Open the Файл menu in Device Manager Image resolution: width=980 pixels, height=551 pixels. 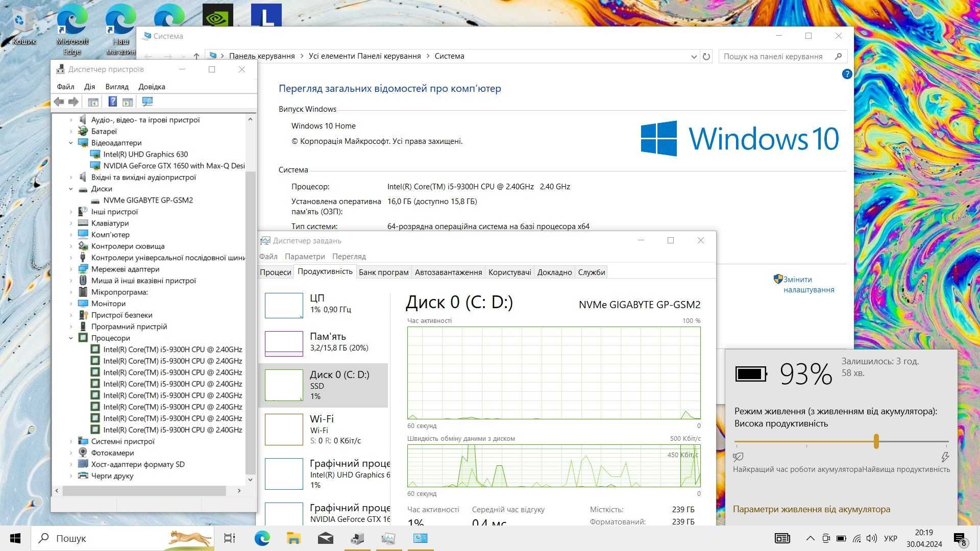[65, 86]
